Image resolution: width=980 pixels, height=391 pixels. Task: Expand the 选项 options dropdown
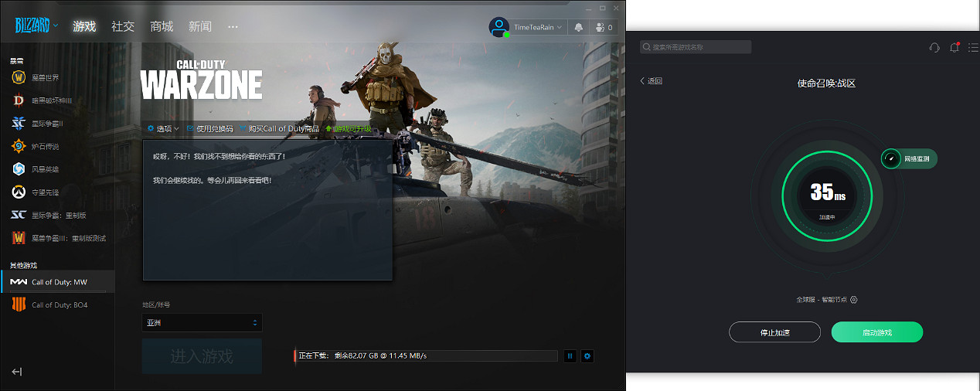click(163, 128)
